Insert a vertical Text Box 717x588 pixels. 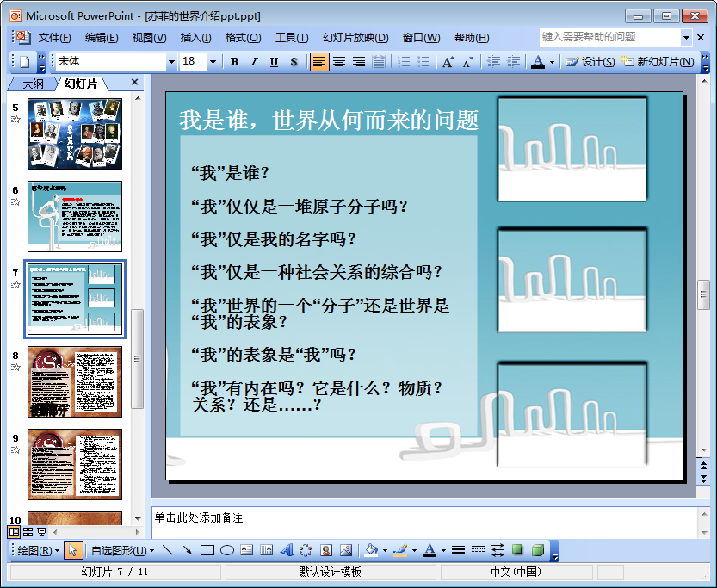point(267,550)
